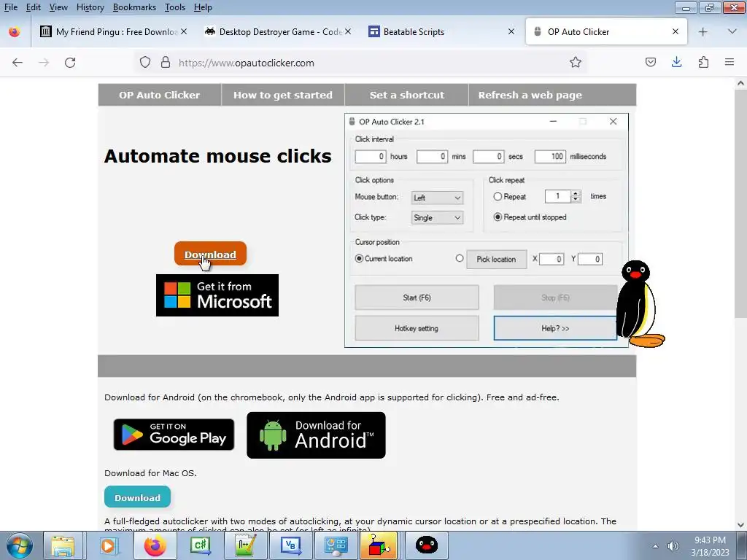Open the View menu
This screenshot has height=560, width=747.
pyautogui.click(x=58, y=7)
